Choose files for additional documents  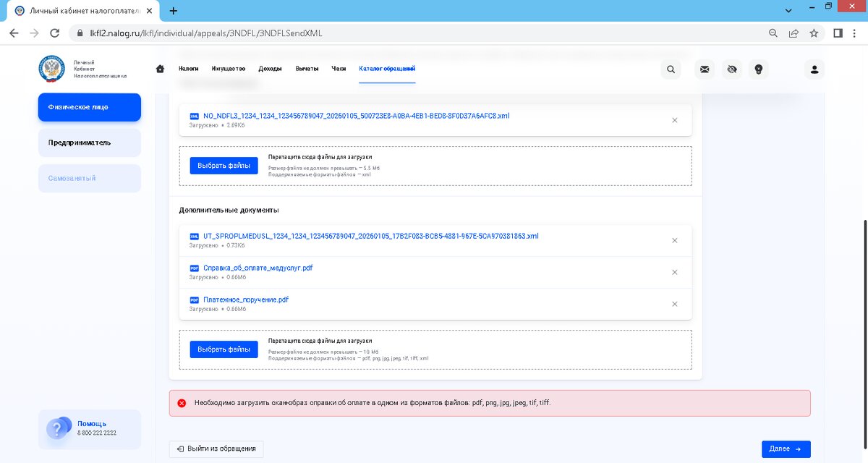[x=224, y=349]
